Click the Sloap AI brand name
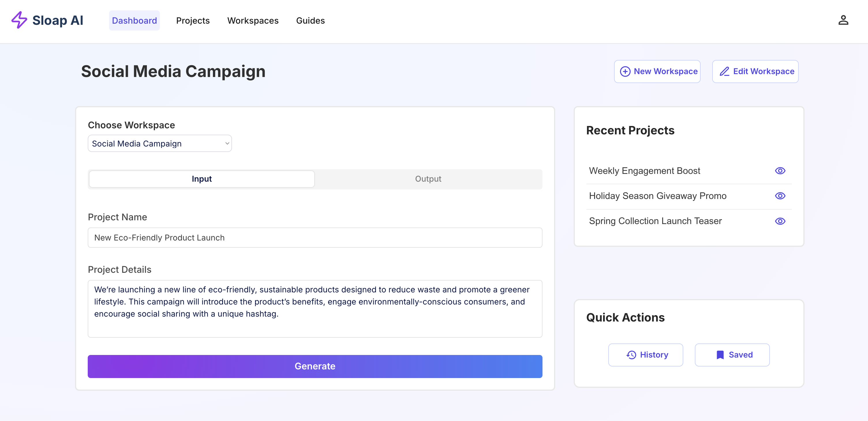 tap(58, 20)
